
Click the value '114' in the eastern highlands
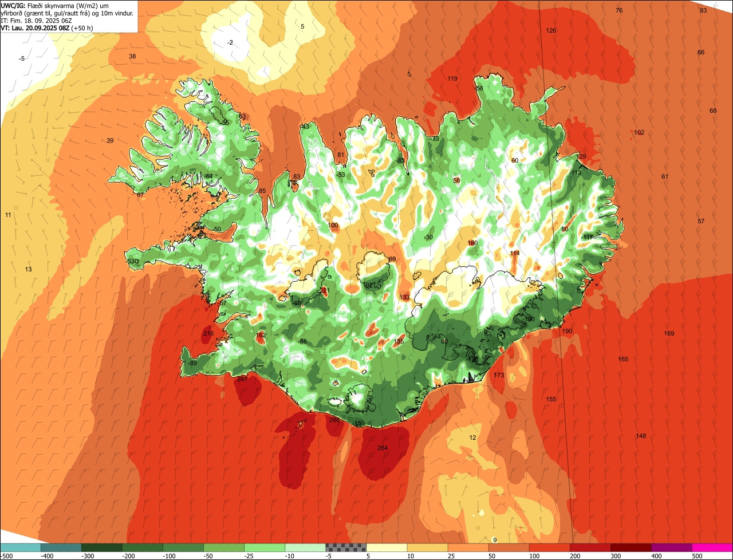tap(515, 253)
